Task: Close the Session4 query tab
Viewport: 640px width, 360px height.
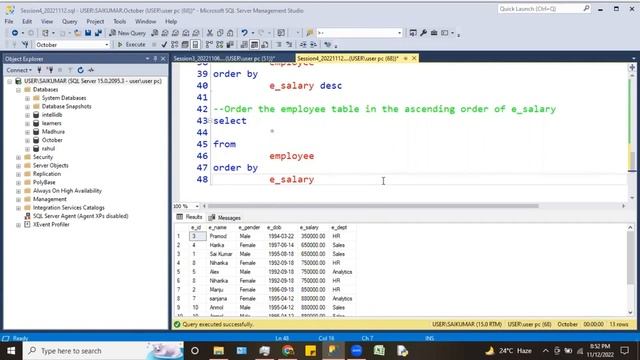Action: coord(414,58)
